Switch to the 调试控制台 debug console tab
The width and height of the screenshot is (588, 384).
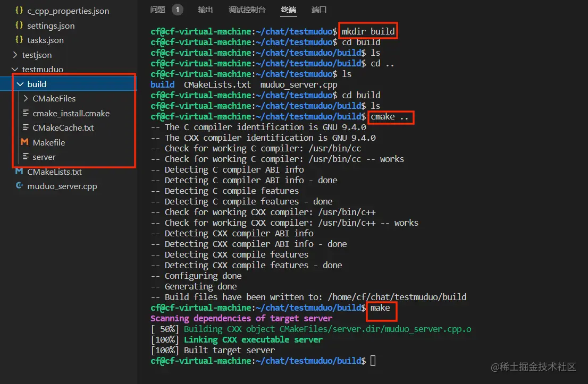(247, 10)
